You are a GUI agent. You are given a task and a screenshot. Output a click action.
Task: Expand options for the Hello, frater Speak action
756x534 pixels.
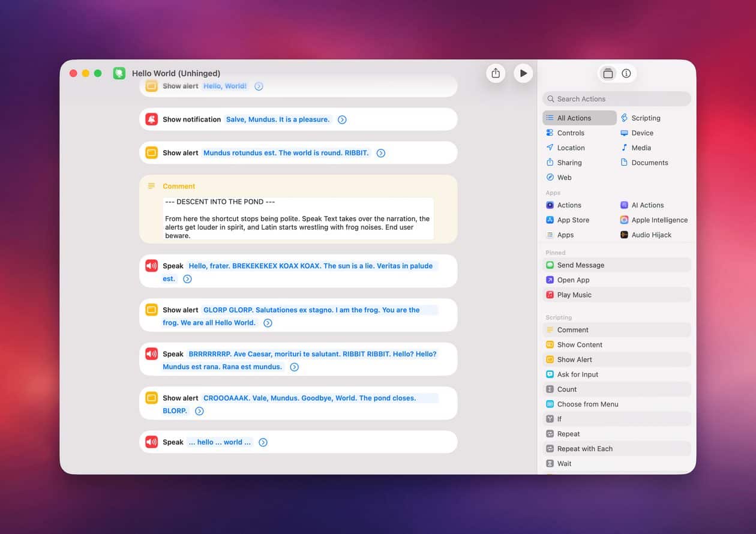(187, 279)
